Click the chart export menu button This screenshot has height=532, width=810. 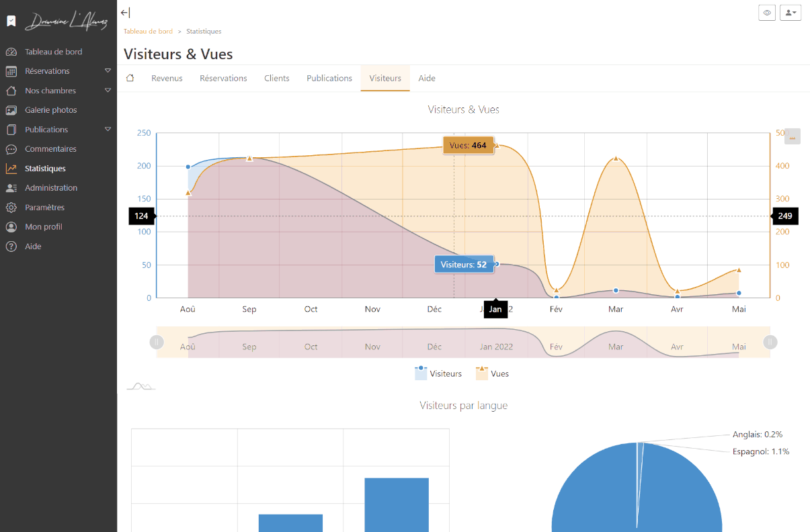793,136
